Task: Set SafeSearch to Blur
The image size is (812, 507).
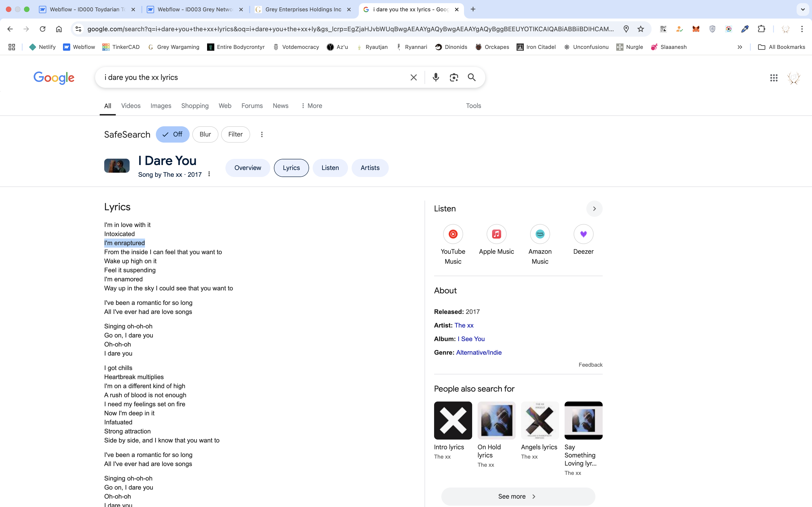Action: coord(205,134)
